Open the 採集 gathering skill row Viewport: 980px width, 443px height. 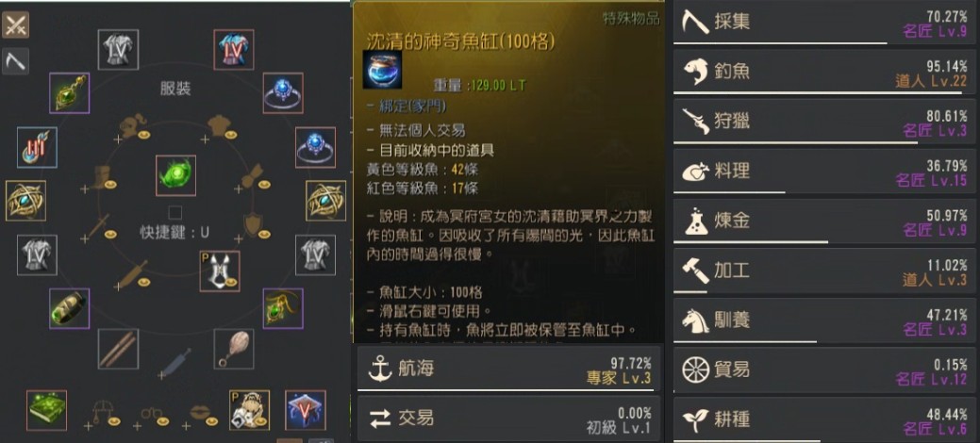[x=823, y=23]
